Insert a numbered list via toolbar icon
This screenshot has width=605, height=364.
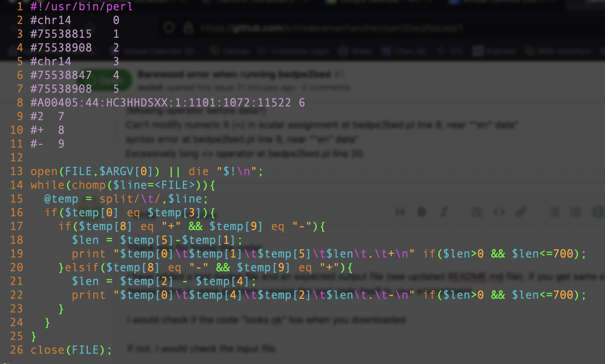click(576, 213)
